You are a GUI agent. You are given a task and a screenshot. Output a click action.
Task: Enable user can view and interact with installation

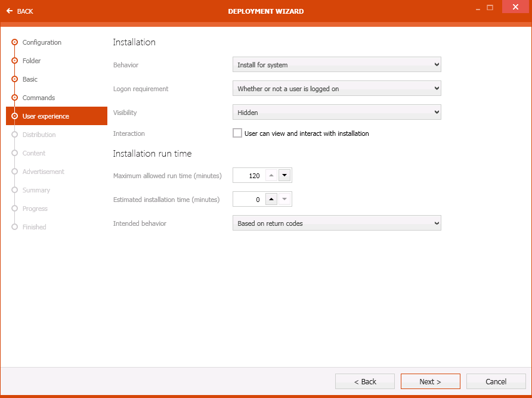(237, 133)
